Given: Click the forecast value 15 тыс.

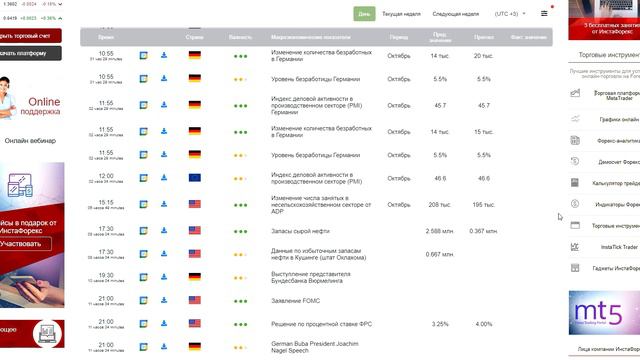Looking at the screenshot, I should coord(484,132).
